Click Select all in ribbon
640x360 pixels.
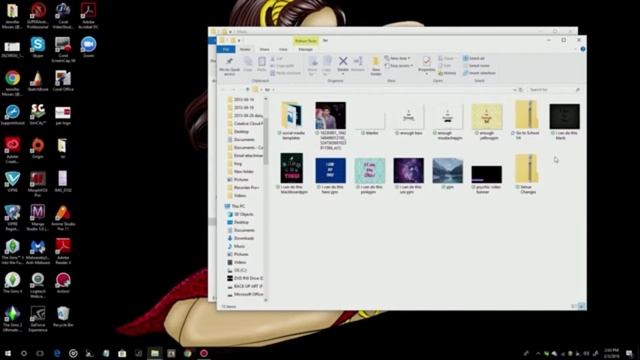tap(473, 58)
